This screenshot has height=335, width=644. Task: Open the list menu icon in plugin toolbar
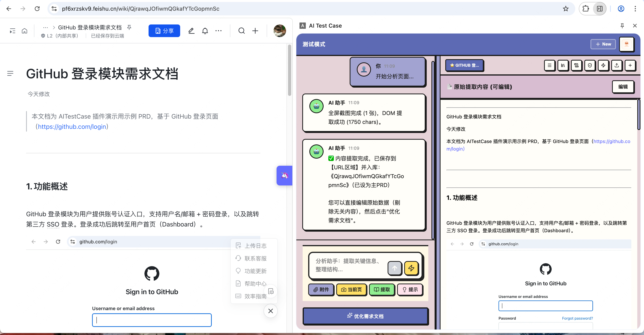550,66
